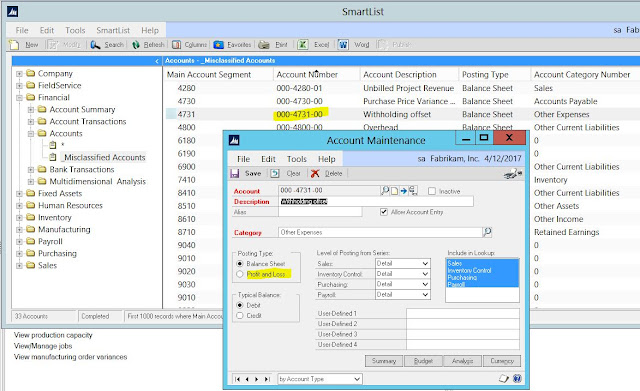Click the Category lookup magnifier icon

coord(487,232)
